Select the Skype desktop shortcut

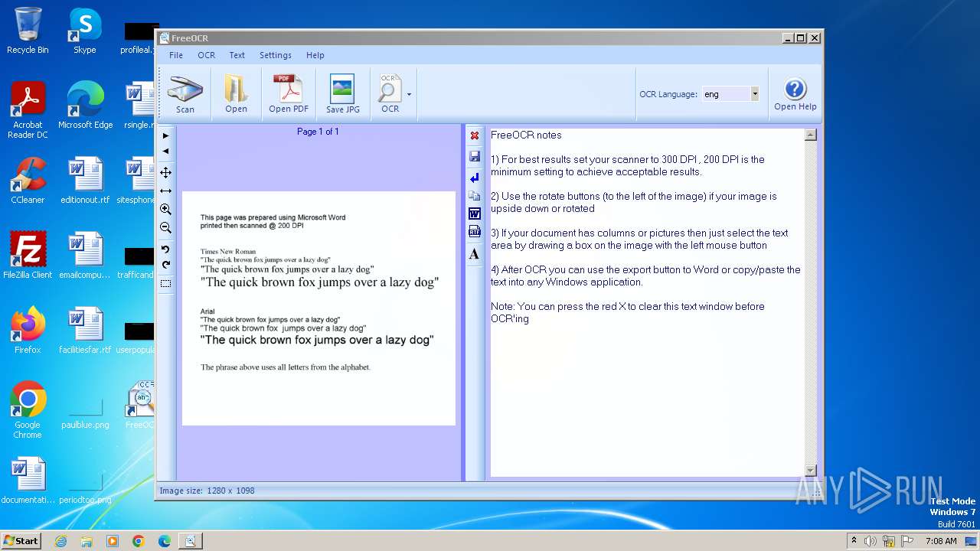click(x=85, y=31)
